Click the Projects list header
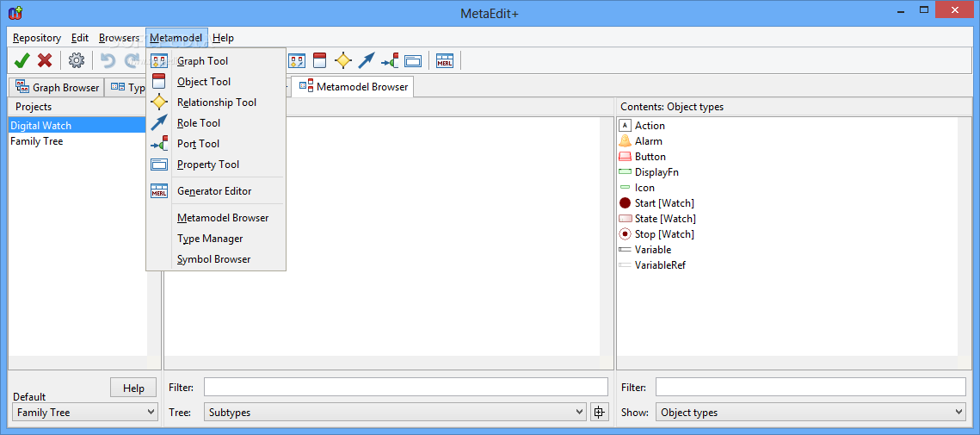Viewport: 980px width, 435px height. click(34, 107)
